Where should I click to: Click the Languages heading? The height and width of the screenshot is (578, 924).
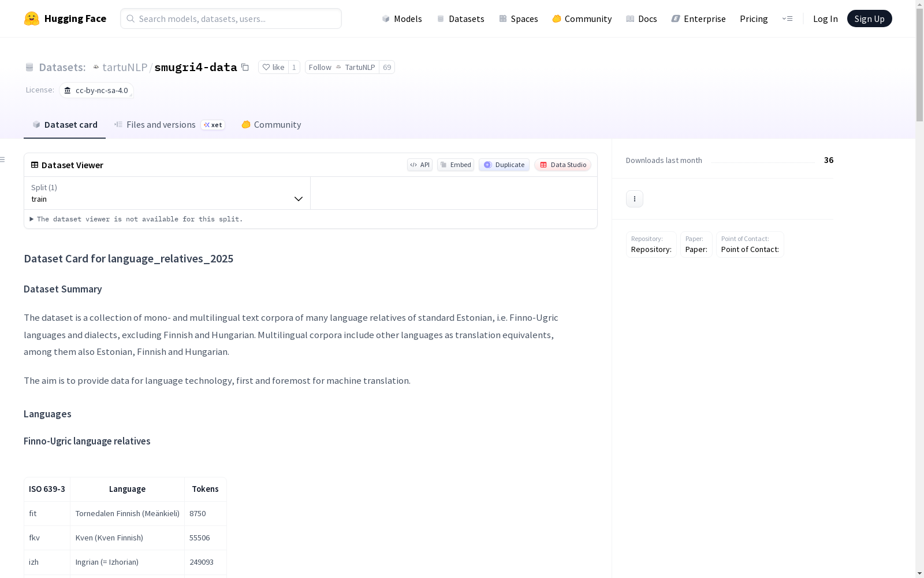[47, 414]
